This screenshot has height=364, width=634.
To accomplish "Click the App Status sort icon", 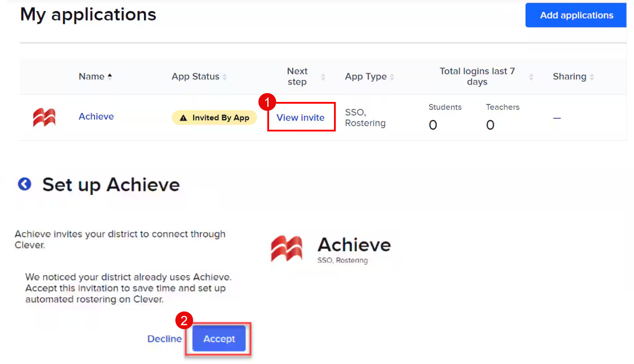I will tap(225, 76).
